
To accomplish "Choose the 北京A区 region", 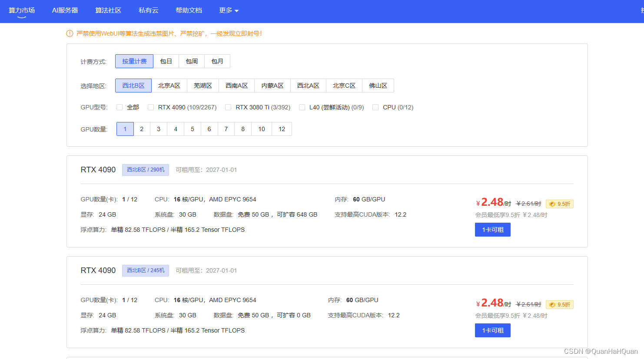I will click(169, 86).
